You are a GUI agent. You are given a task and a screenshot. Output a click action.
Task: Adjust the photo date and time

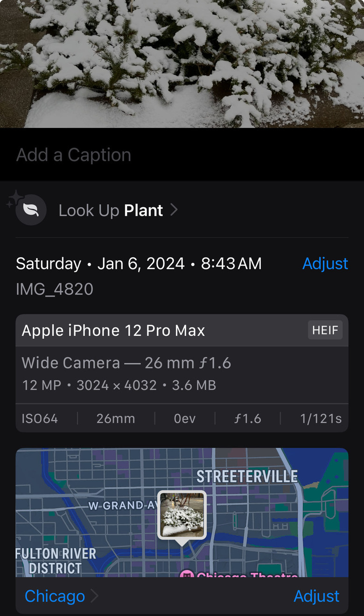[325, 263]
